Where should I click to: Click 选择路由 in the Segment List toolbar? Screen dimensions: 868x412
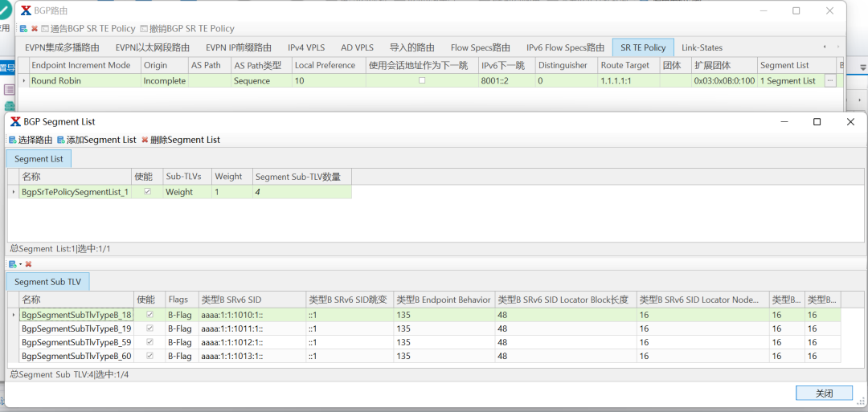[x=31, y=140]
